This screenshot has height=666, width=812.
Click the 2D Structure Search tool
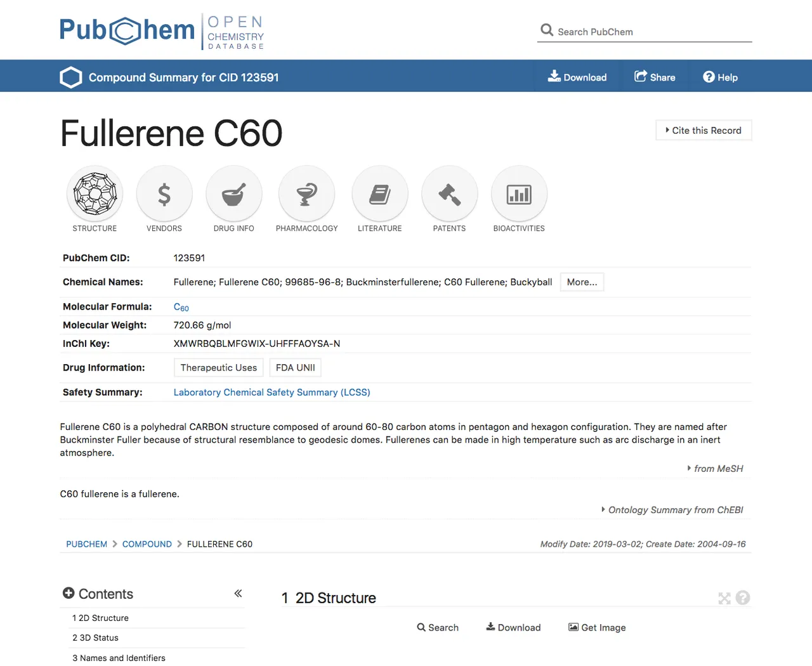pos(438,627)
